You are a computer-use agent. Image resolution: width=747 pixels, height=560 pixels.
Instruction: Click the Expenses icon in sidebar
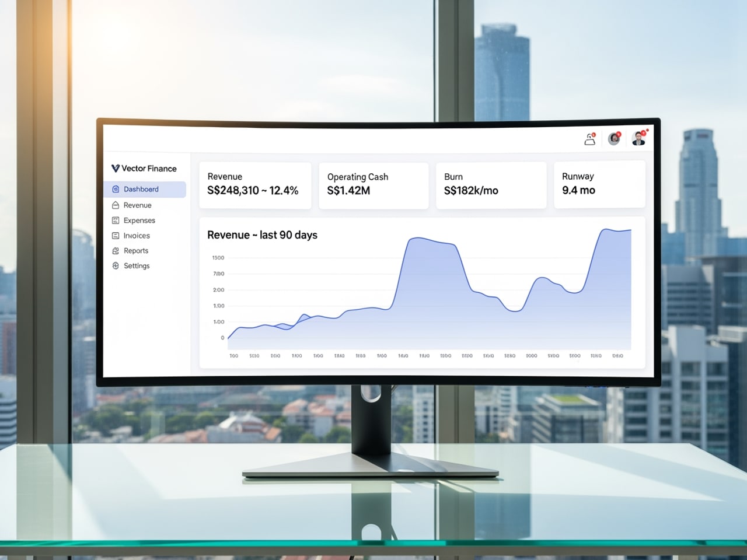tap(116, 220)
